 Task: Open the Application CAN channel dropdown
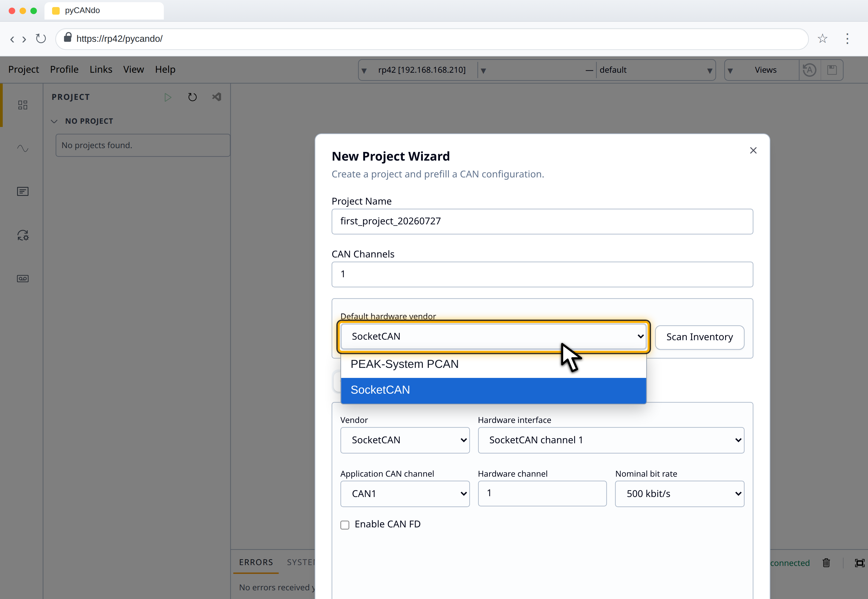tap(405, 494)
